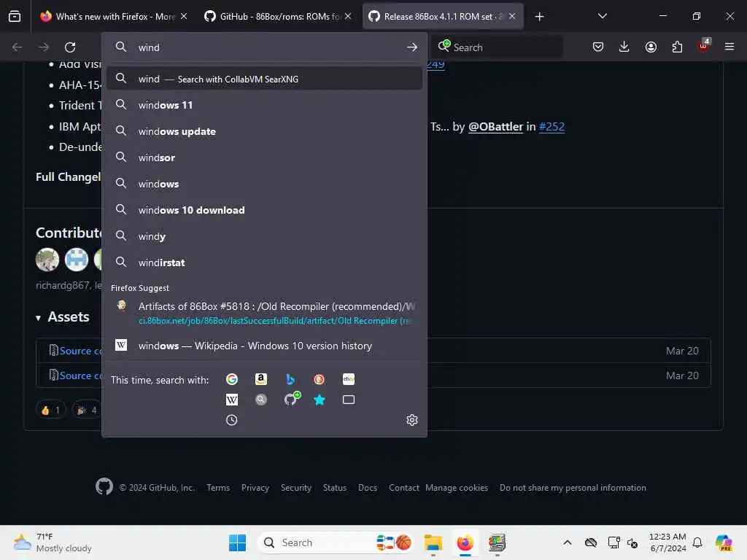
Task: Choose the 'windy' suggestion
Action: [264, 236]
